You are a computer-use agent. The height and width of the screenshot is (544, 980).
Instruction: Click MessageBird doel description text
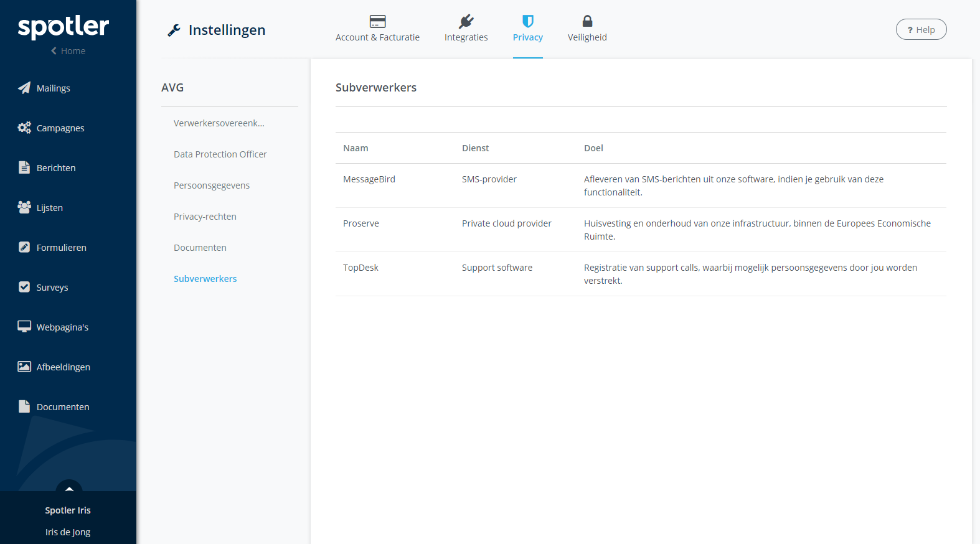[733, 185]
